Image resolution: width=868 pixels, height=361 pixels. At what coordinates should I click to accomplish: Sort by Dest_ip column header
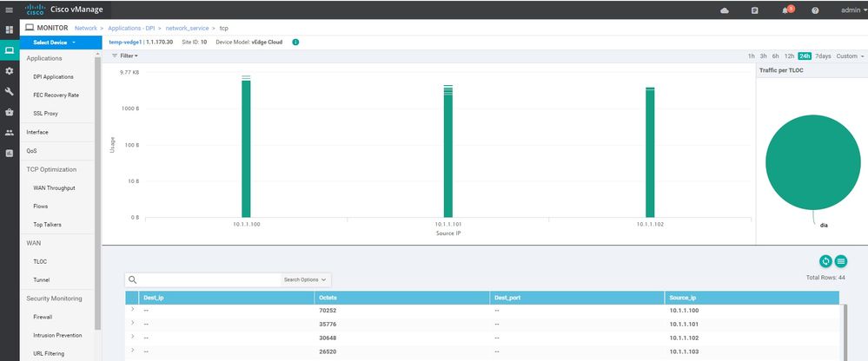[x=227, y=298]
